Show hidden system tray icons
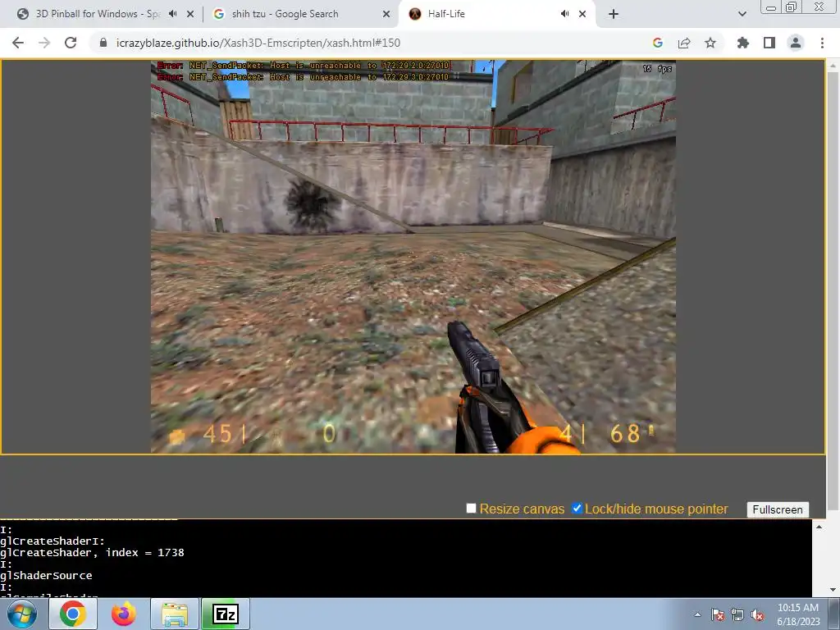This screenshot has height=630, width=840. point(697,614)
